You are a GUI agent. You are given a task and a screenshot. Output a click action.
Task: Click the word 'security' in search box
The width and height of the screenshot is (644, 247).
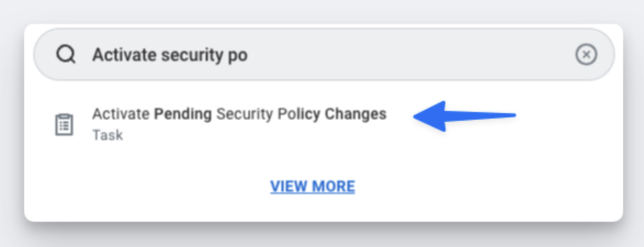coord(190,55)
